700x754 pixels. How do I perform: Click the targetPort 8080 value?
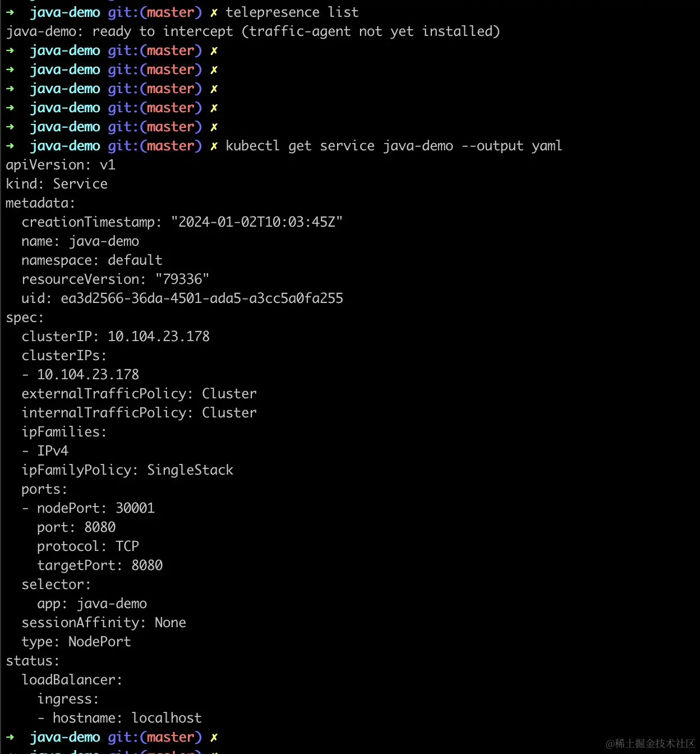pos(147,565)
